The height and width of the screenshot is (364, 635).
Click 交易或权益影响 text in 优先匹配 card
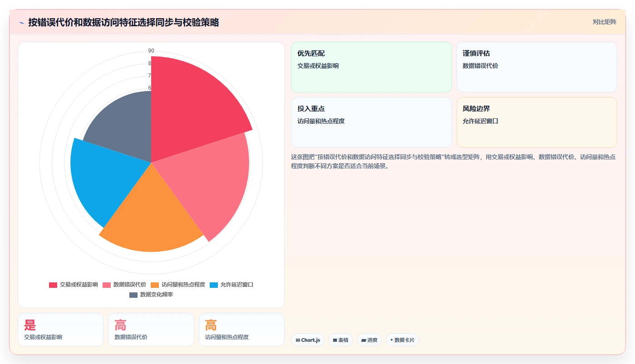click(318, 66)
